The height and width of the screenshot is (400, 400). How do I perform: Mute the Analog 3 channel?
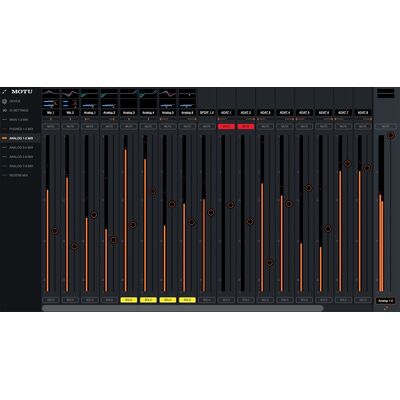[129, 127]
